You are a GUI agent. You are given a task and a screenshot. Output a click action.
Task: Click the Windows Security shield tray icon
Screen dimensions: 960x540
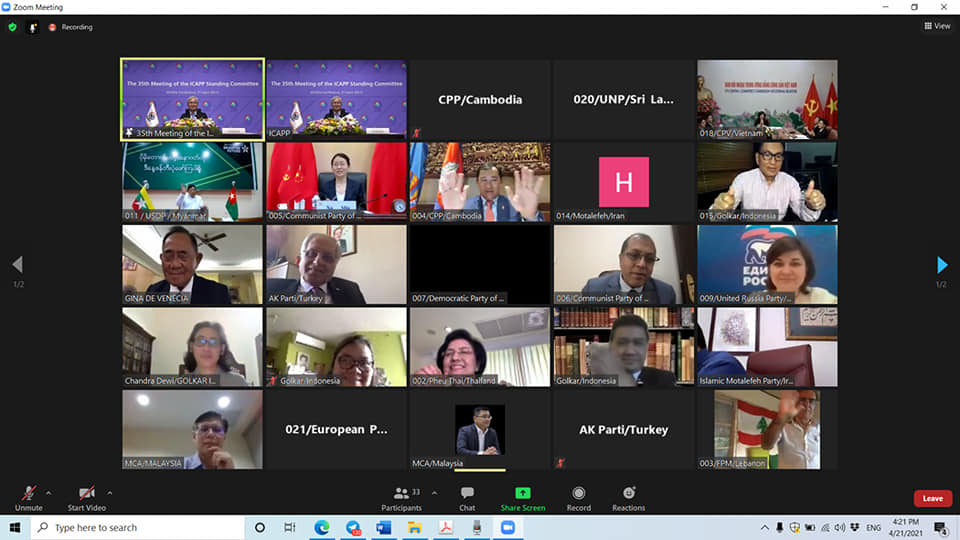tap(795, 527)
